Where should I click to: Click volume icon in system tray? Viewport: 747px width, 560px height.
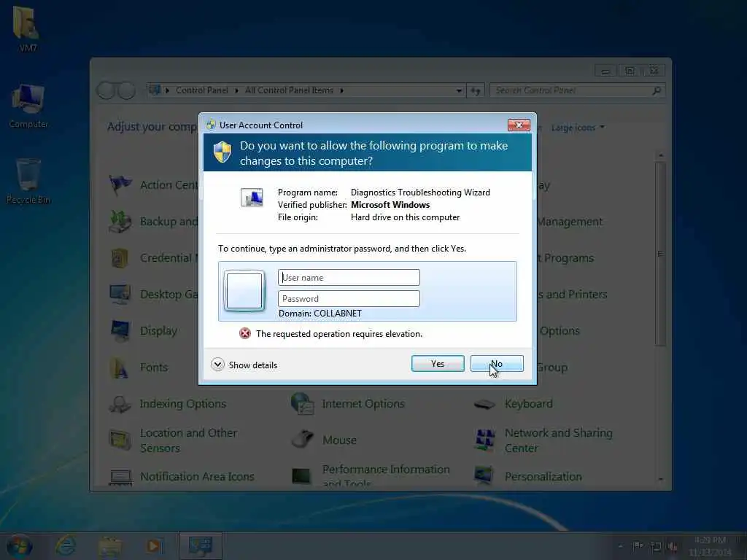673,547
